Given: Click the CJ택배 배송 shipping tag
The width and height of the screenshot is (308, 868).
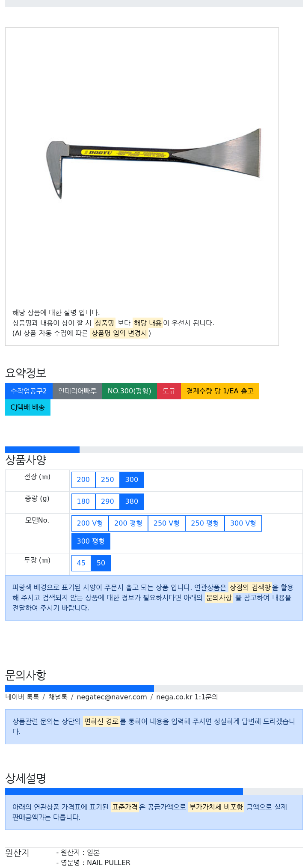Looking at the screenshot, I should (x=28, y=407).
